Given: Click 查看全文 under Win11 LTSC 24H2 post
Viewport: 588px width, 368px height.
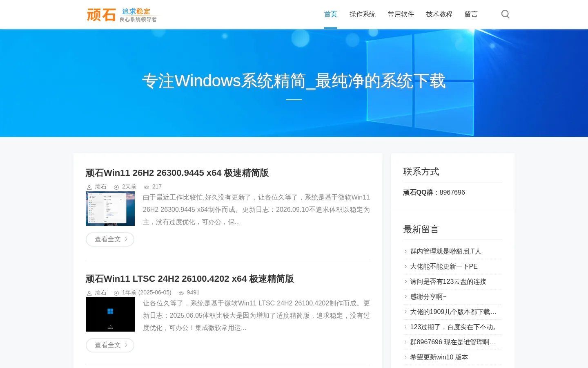Looking at the screenshot, I should click(110, 345).
